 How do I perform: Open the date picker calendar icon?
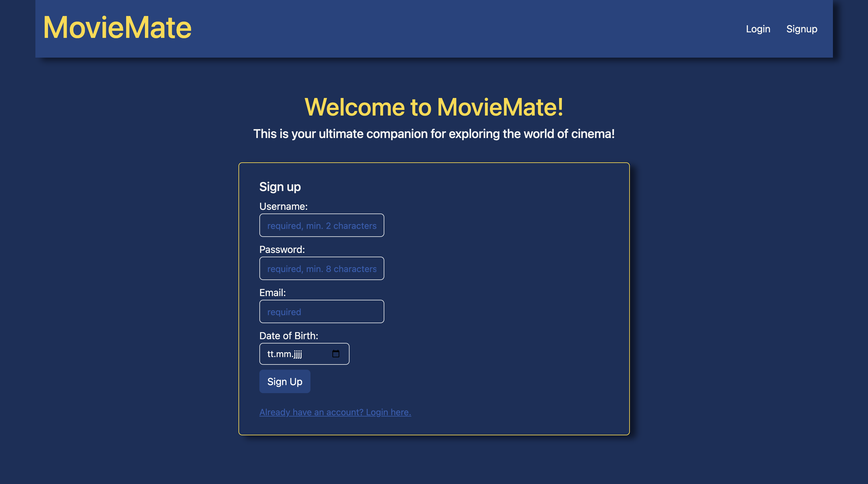pyautogui.click(x=336, y=353)
